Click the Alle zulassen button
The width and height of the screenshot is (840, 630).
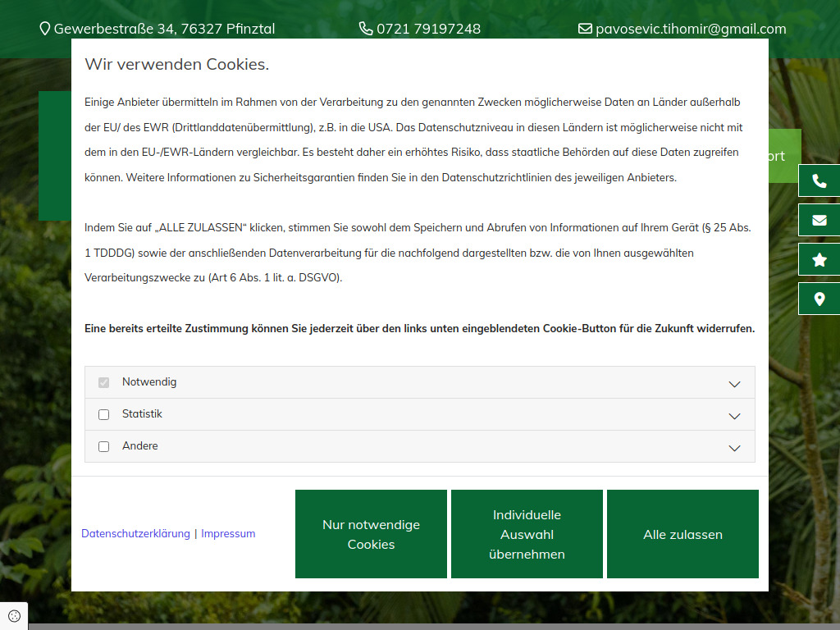coord(682,534)
